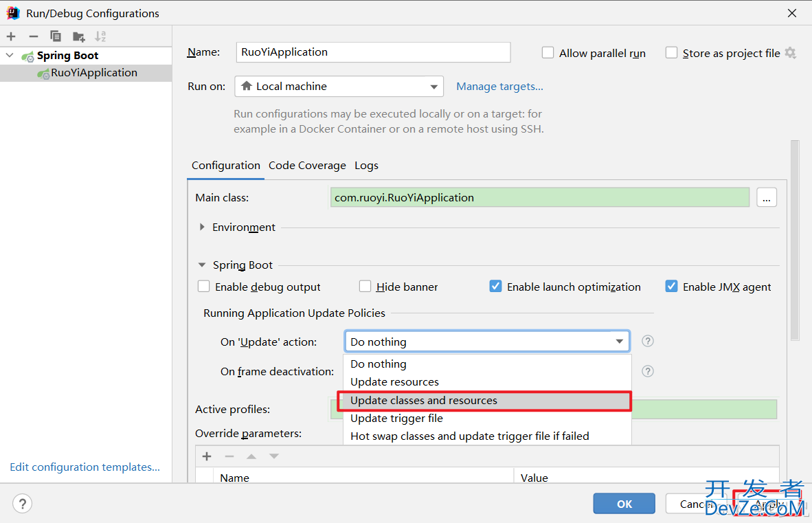This screenshot has width=812, height=523.
Task: Uncheck Enable JMX agent
Action: [672, 287]
